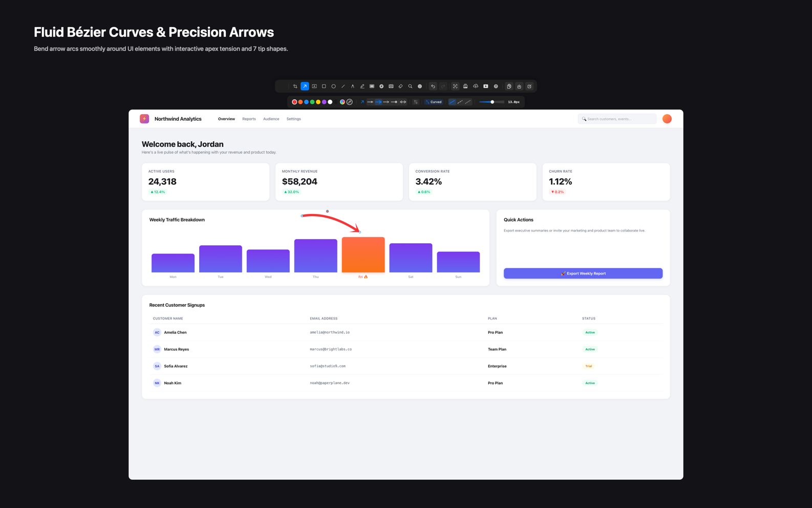The height and width of the screenshot is (508, 812).
Task: Click the Search customers input field
Action: click(617, 119)
